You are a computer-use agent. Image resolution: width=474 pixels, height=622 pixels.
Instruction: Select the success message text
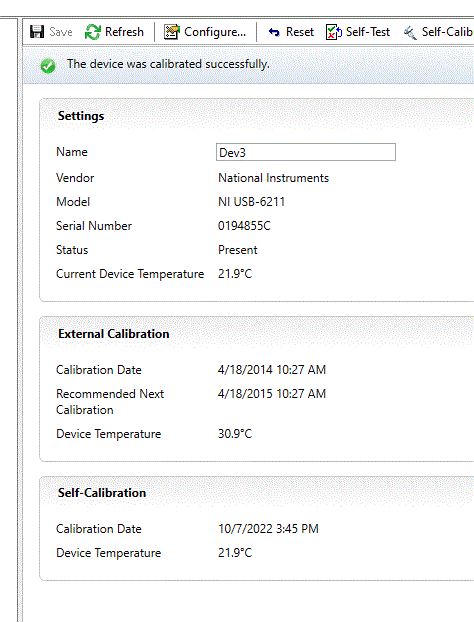coord(168,64)
